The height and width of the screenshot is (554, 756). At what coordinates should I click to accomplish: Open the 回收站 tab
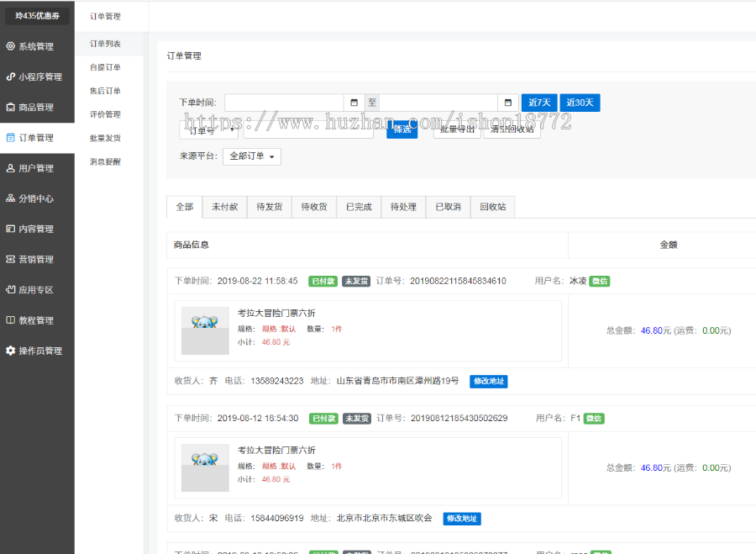pos(494,207)
